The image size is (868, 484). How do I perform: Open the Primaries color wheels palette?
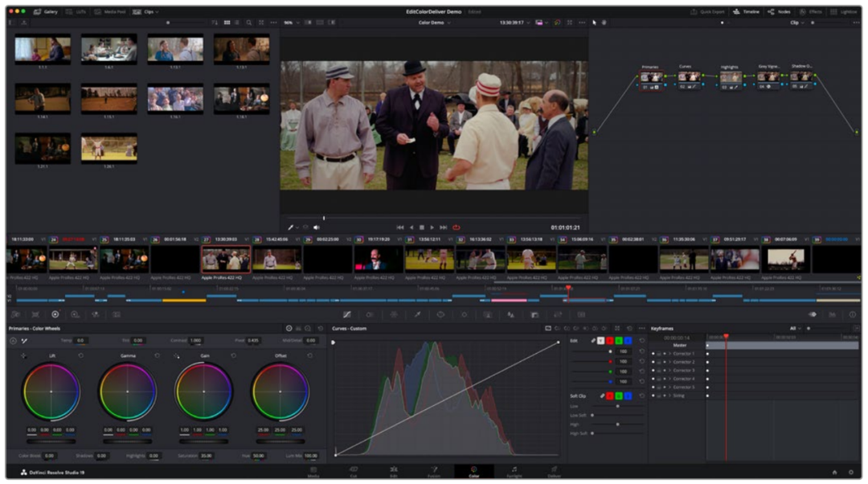[55, 314]
